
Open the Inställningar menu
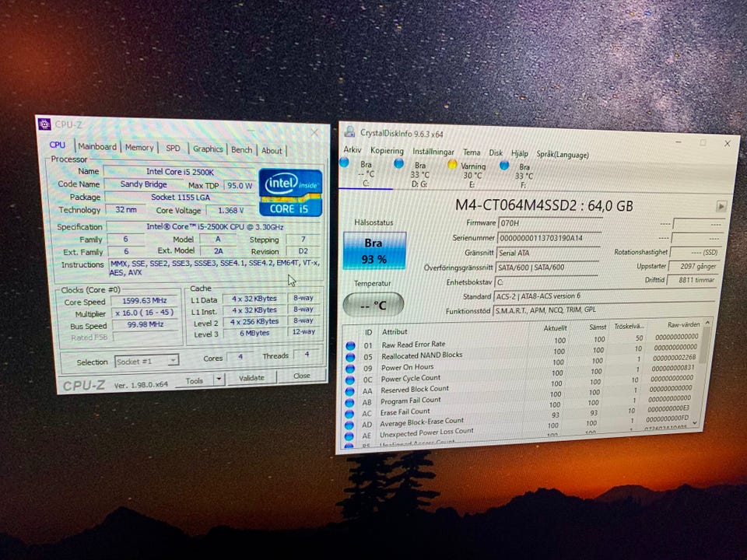click(x=433, y=152)
